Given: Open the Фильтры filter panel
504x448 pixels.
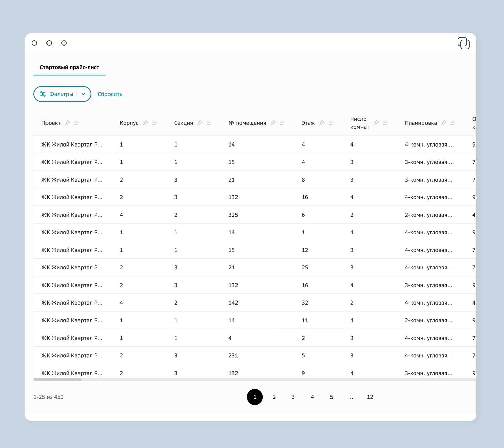Looking at the screenshot, I should point(57,94).
